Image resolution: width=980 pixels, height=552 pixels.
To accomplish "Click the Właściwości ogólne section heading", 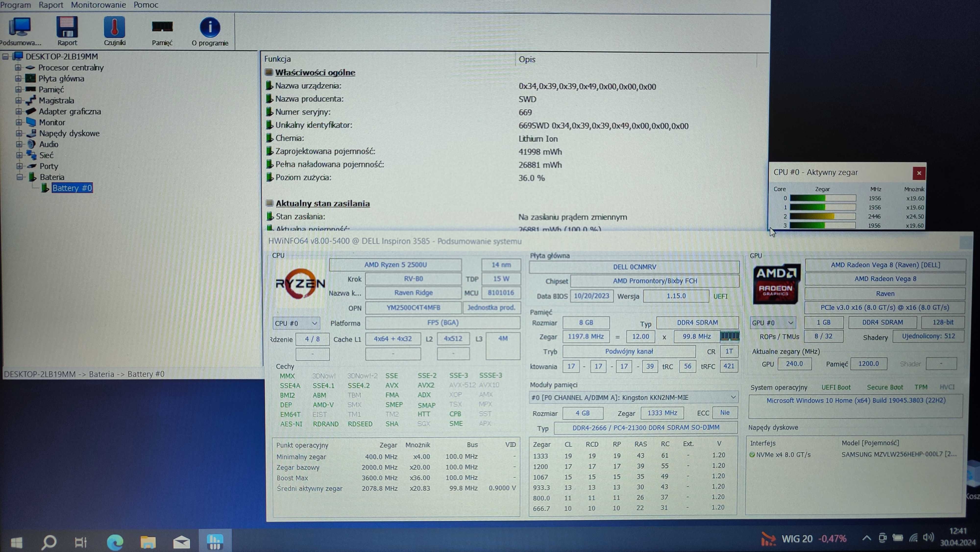I will (x=315, y=72).
